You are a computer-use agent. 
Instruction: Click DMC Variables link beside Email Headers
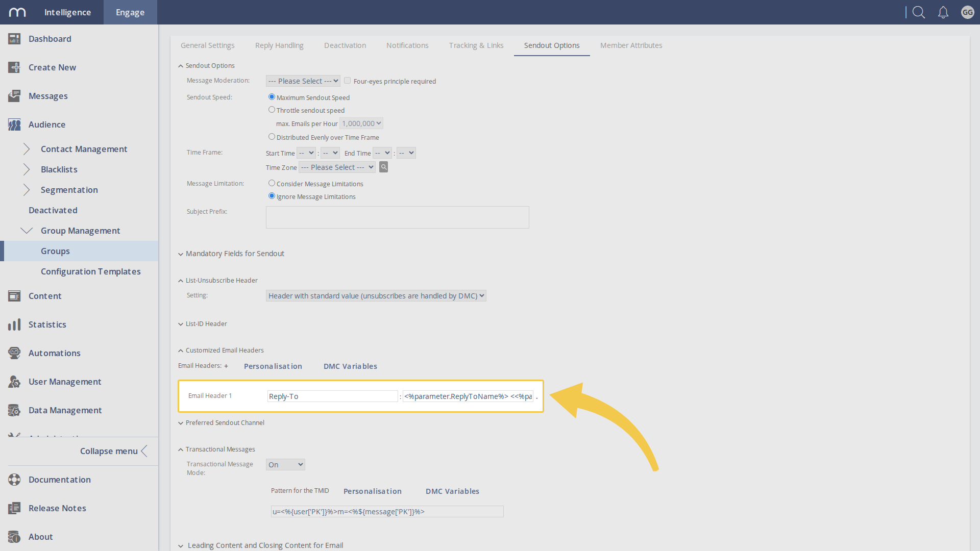click(350, 366)
